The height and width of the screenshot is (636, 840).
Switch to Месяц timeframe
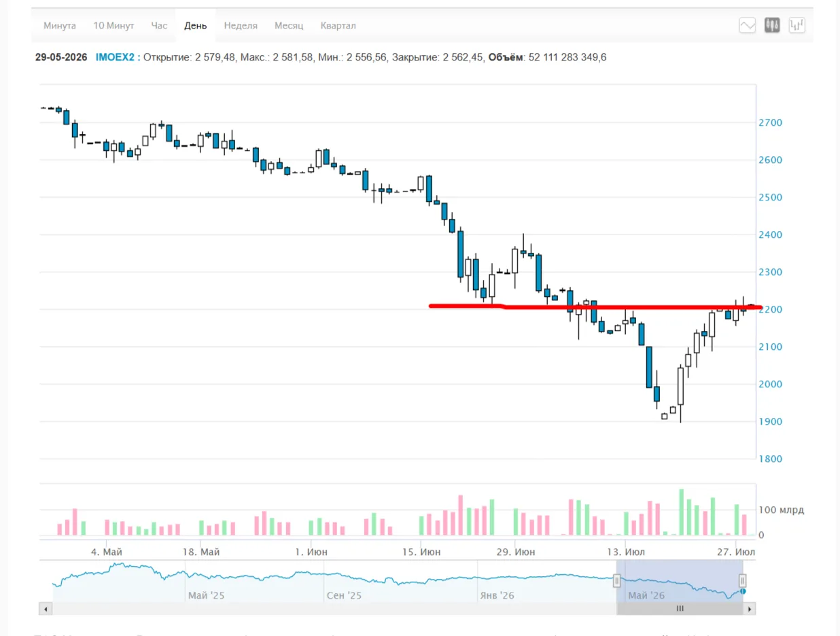289,26
